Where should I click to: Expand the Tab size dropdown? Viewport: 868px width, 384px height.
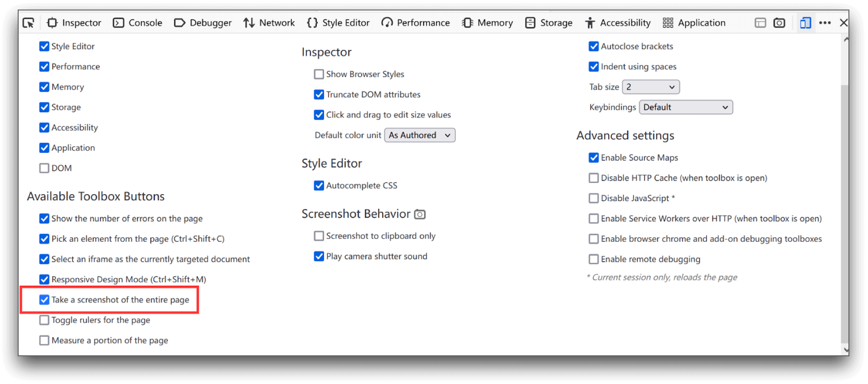pyautogui.click(x=650, y=87)
